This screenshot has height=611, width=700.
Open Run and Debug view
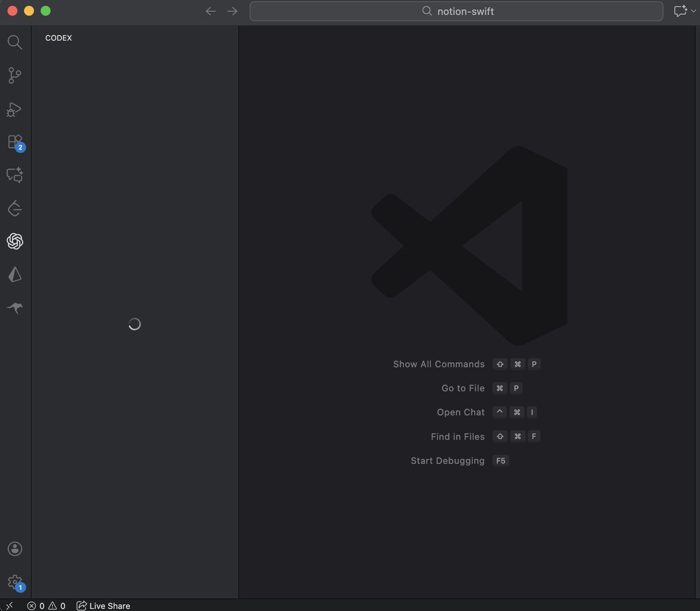[x=15, y=109]
